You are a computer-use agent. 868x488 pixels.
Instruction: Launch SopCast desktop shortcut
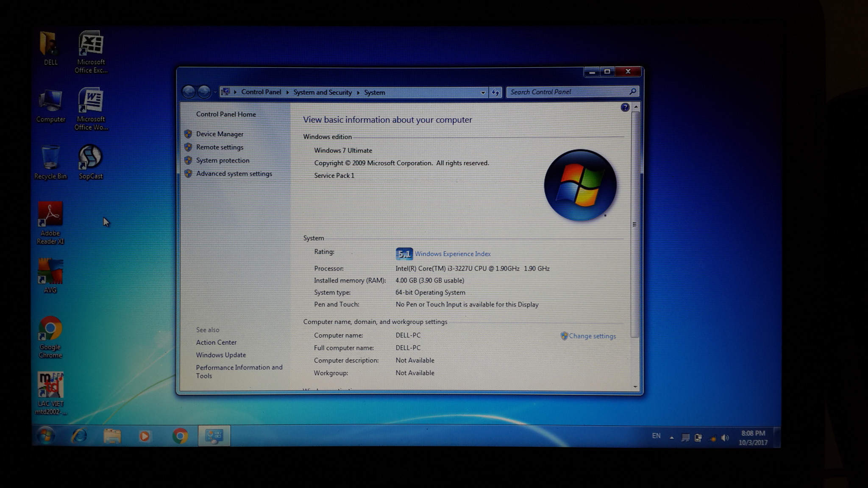pyautogui.click(x=90, y=162)
